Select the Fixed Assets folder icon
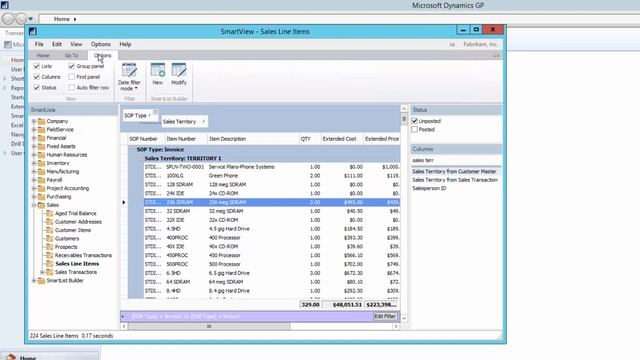The width and height of the screenshot is (640, 360). (x=41, y=146)
